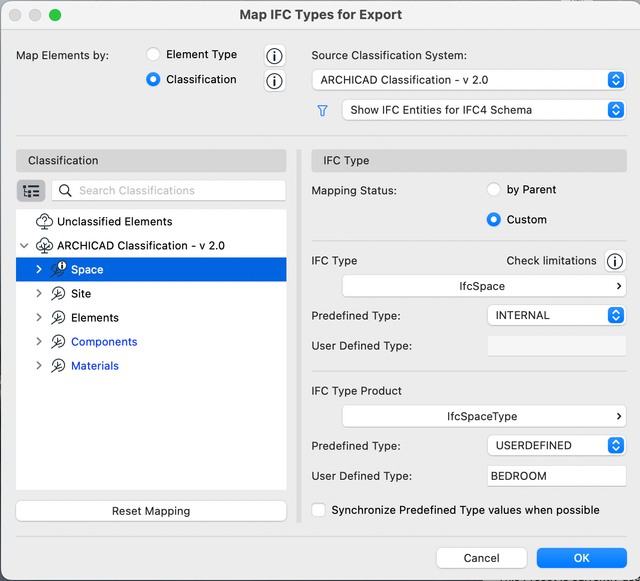Expand the Elements classification node
This screenshot has height=581, width=640.
39,318
